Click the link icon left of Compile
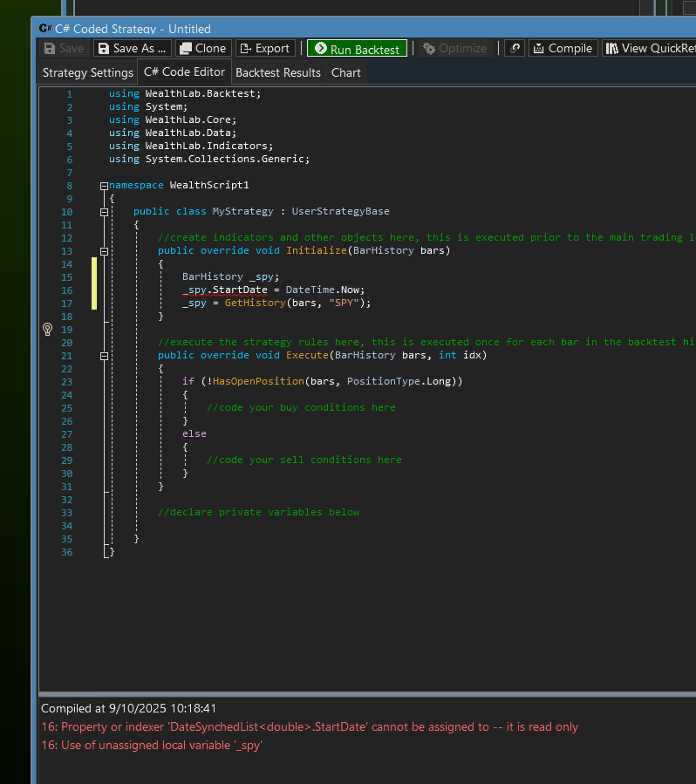 point(515,49)
